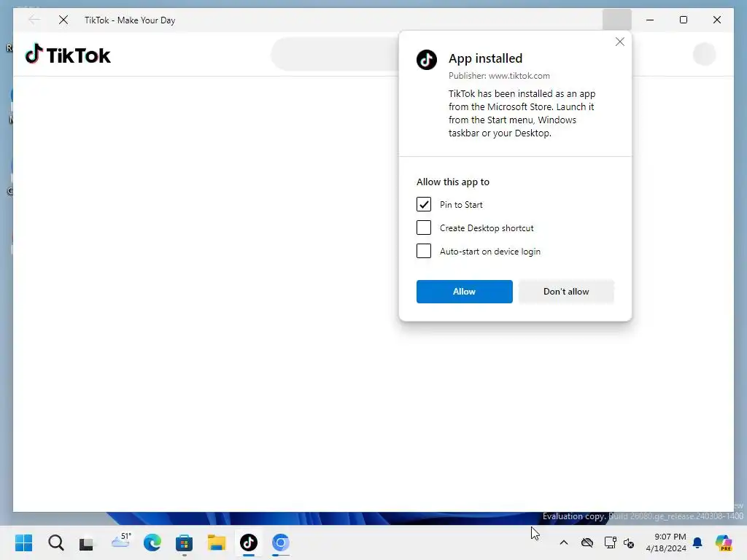This screenshot has width=747, height=560.
Task: Click the profile avatar placeholder circle
Action: point(704,54)
